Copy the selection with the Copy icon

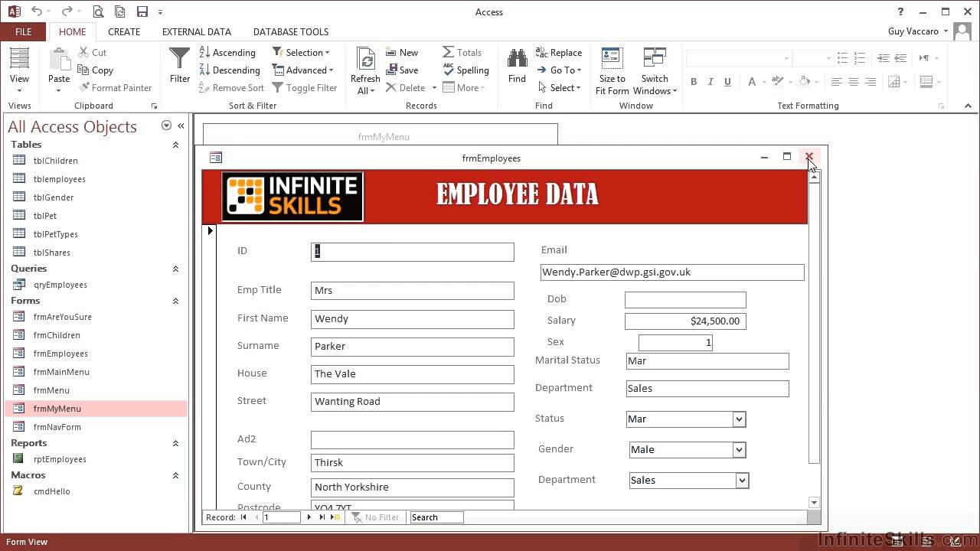96,70
